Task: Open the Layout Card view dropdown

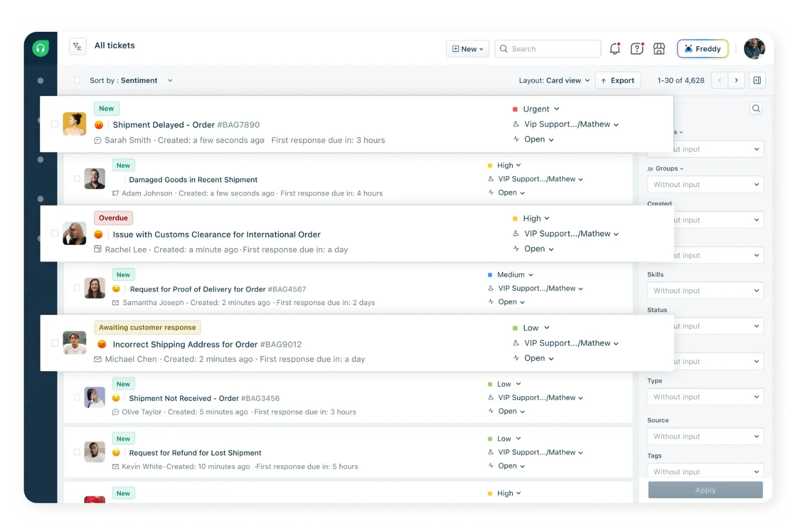Action: [x=554, y=80]
